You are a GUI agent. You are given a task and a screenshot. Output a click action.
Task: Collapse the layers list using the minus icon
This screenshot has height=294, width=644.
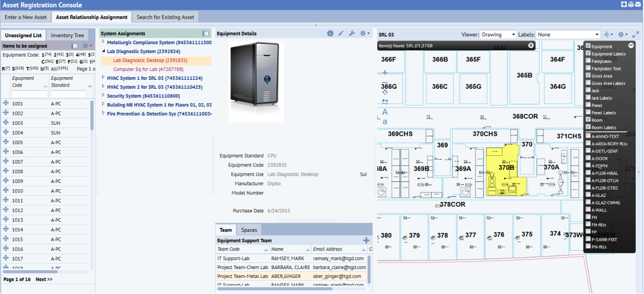[631, 45]
